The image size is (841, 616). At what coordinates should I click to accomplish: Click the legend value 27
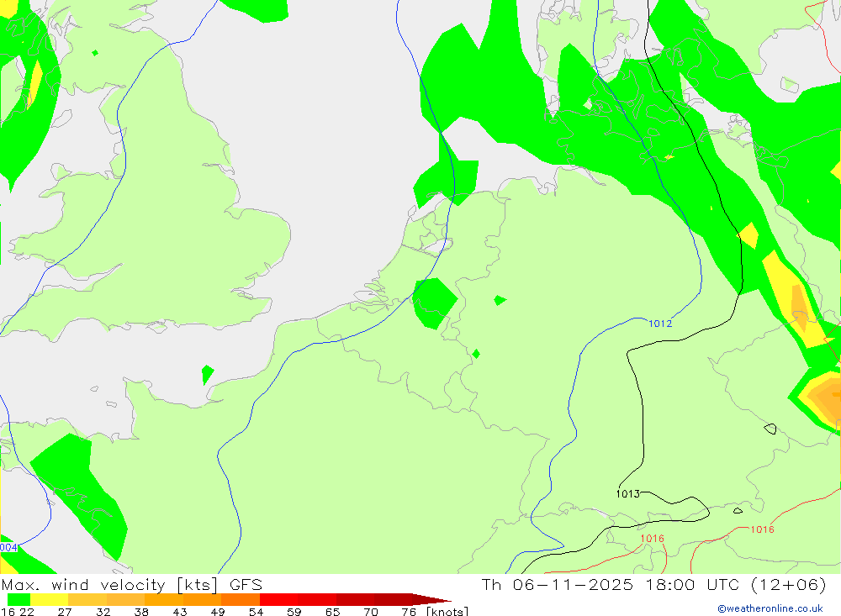[x=65, y=612]
